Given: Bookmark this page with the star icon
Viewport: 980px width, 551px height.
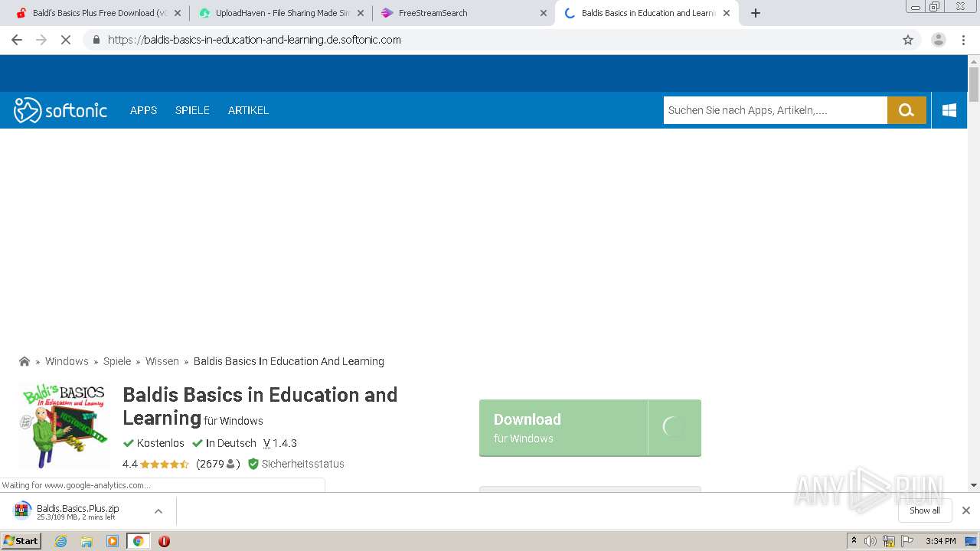Looking at the screenshot, I should 908,40.
